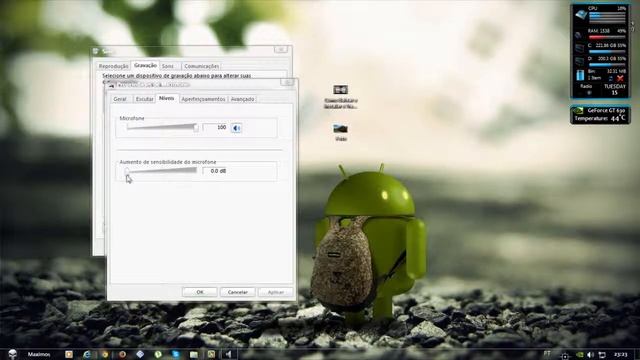Screen dimensions: 640x360
Task: Click the Microfone level value field showing 100
Action: point(215,128)
